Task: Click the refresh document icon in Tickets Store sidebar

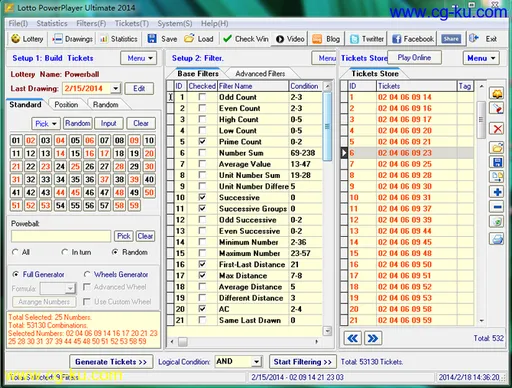Action: point(497,222)
